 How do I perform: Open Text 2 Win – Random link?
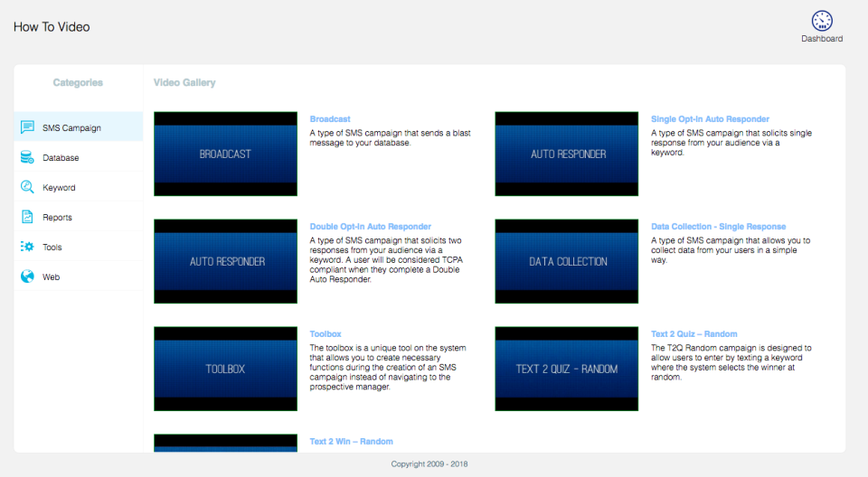click(x=351, y=441)
